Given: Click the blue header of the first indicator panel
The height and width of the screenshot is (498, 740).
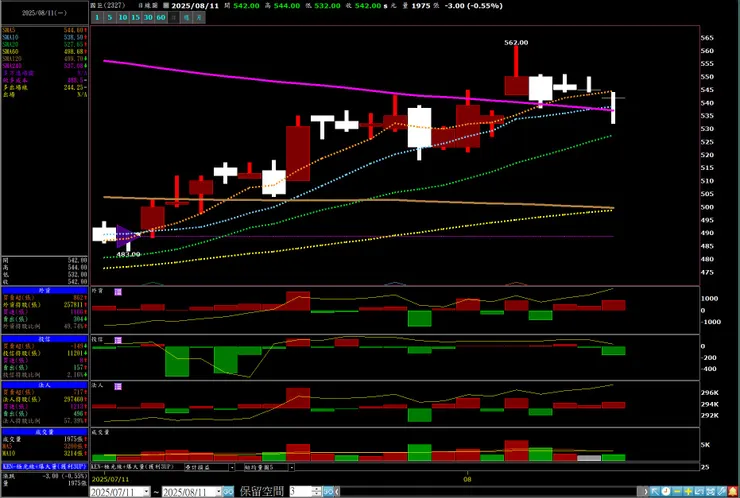Looking at the screenshot, I should click(x=44, y=290).
